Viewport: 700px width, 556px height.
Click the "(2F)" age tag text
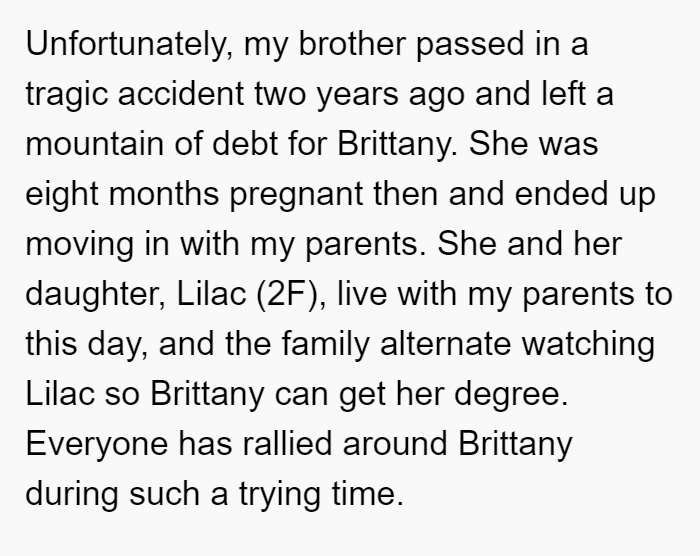[x=290, y=295]
